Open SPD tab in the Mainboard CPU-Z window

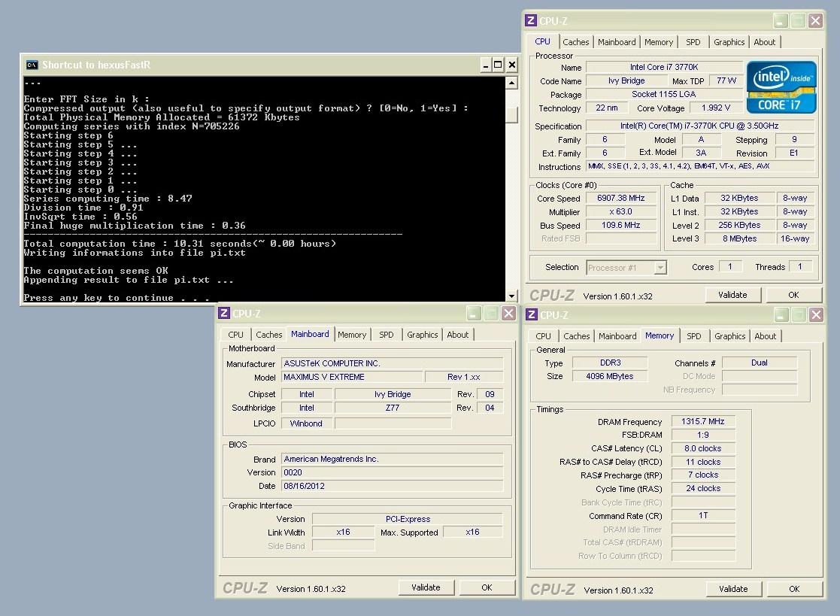click(x=387, y=334)
